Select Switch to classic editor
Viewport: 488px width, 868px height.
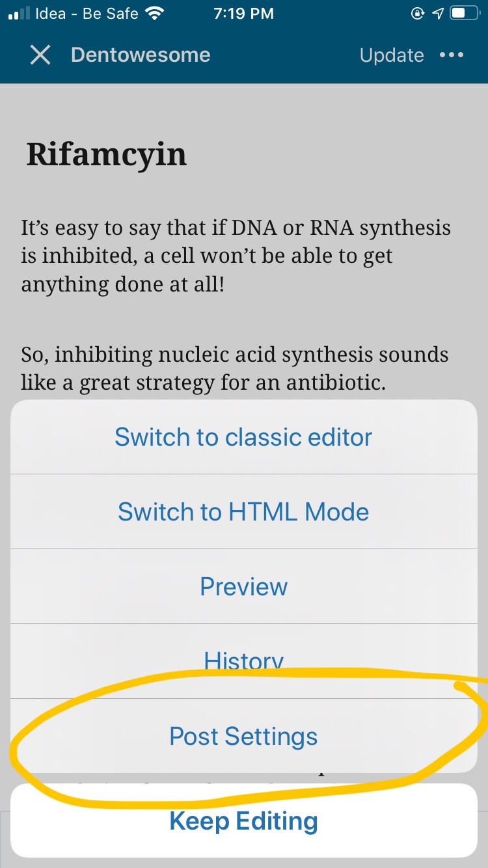243,437
